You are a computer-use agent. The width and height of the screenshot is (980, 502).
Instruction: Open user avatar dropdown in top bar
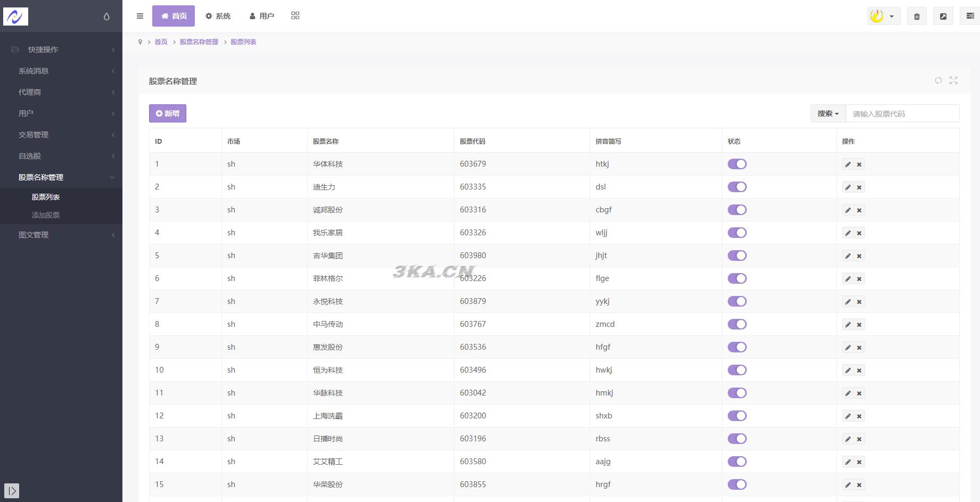[x=884, y=16]
